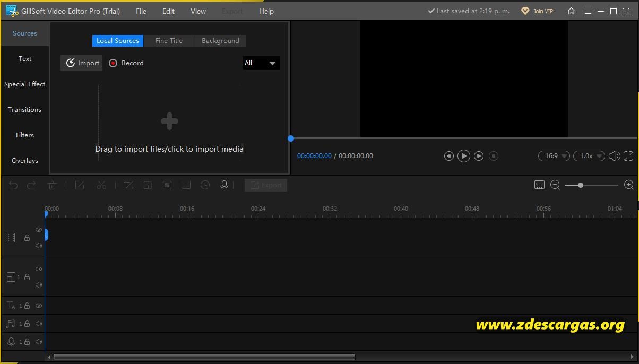
Task: Click the text track TA icon
Action: click(11, 306)
